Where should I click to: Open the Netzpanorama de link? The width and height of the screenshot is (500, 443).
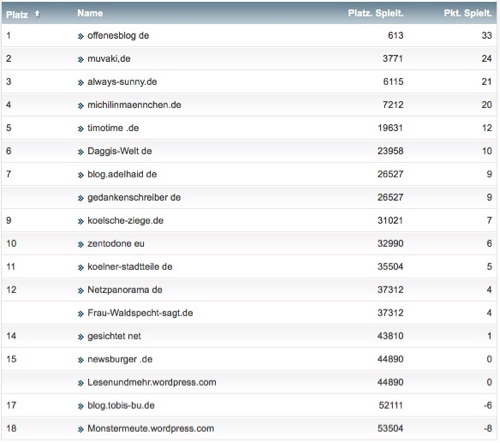125,290
